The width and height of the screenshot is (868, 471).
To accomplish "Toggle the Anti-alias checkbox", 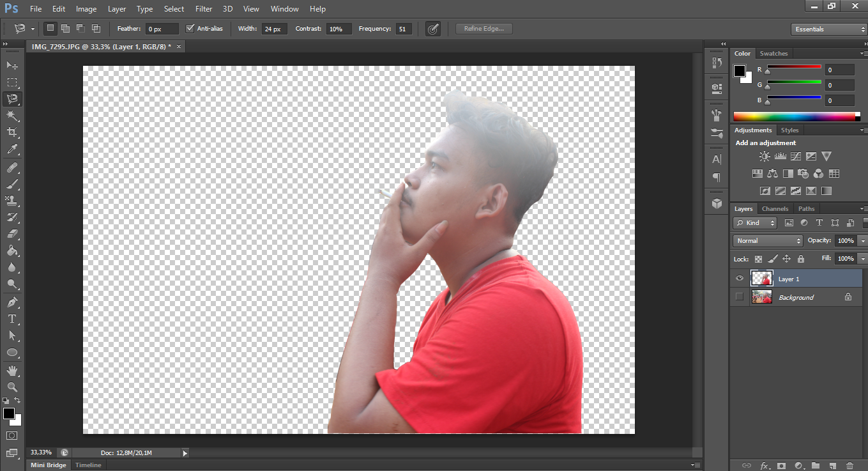I will 190,29.
